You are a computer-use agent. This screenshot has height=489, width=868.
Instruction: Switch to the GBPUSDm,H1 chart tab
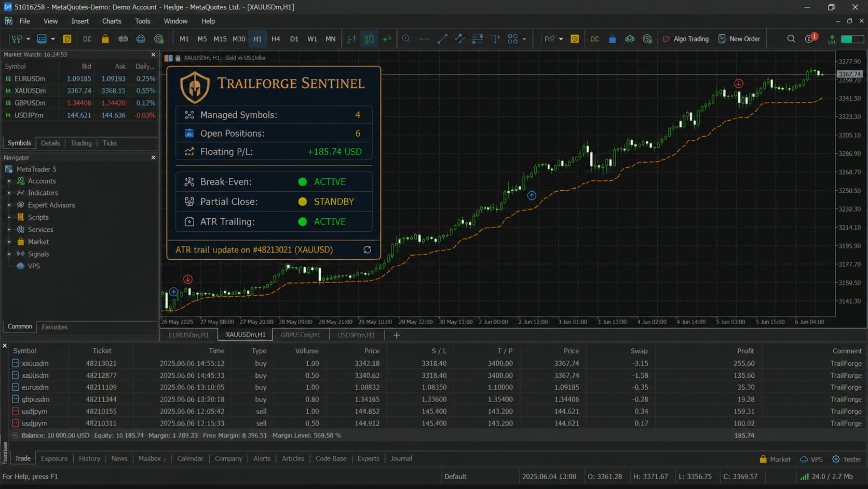point(301,335)
